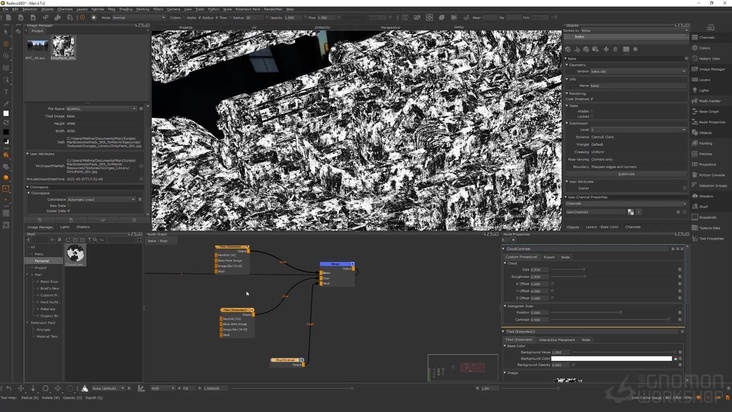Viewport: 732px width, 412px height.
Task: Collapse the Histogram Scan section
Action: (505, 306)
